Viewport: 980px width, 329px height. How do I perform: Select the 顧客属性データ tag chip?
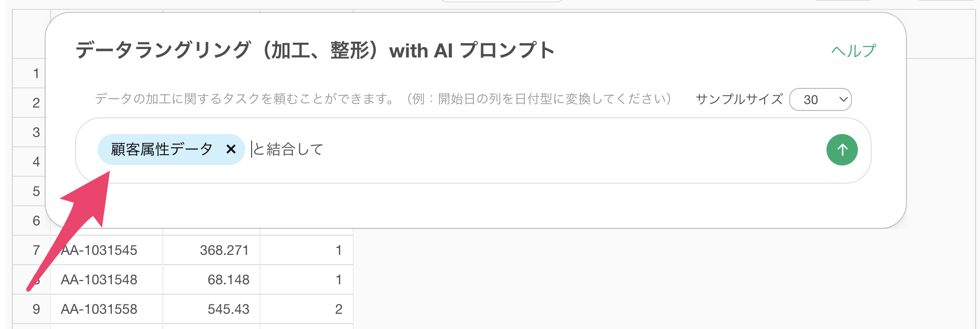point(161,149)
